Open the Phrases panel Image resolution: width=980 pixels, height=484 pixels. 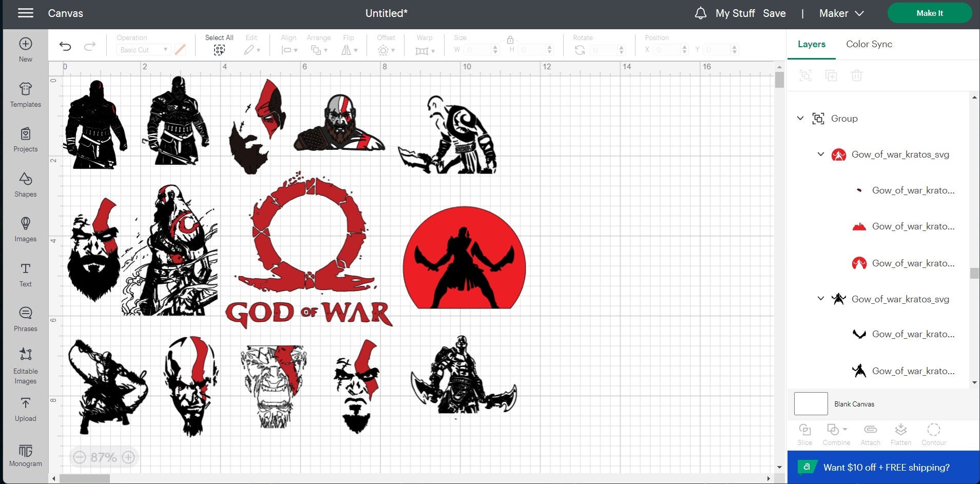click(x=26, y=319)
